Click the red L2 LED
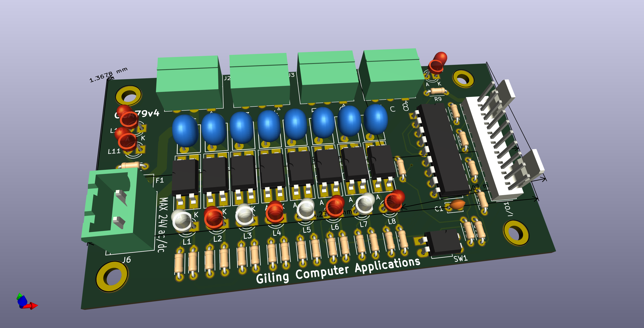 click(213, 217)
